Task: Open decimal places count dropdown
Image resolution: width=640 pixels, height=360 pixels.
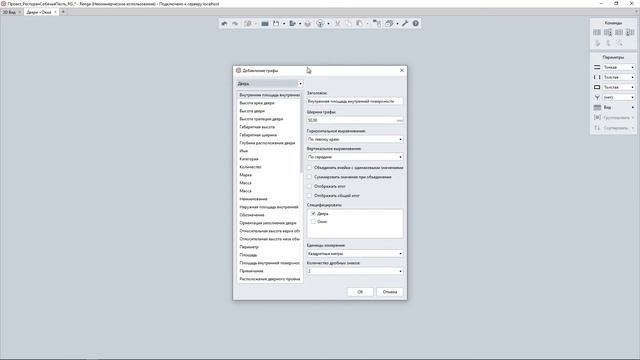Action: click(355, 271)
